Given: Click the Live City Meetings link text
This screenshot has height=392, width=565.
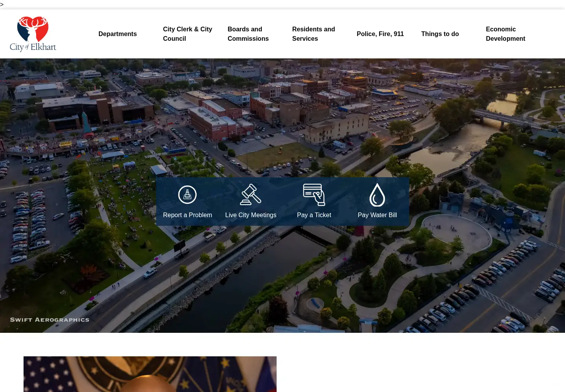Looking at the screenshot, I should point(251,215).
